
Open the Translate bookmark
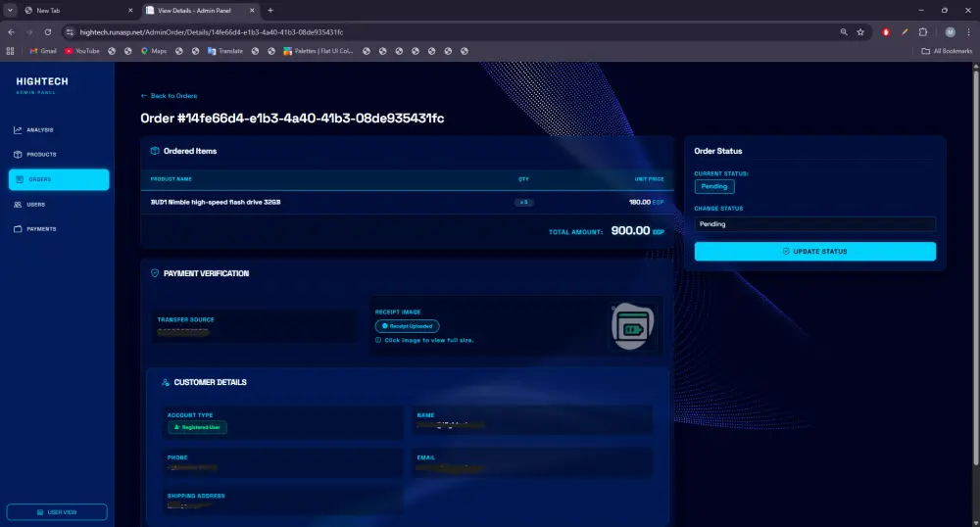pyautogui.click(x=225, y=51)
